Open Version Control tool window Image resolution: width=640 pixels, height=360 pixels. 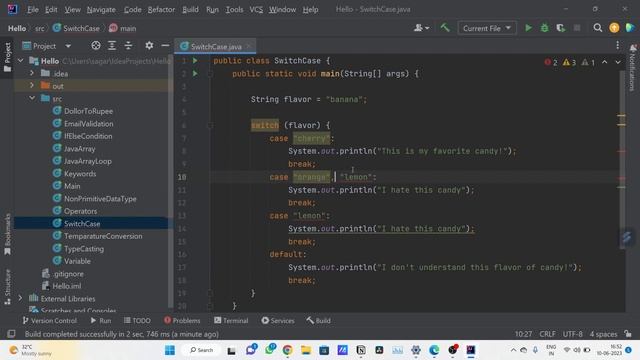49,321
